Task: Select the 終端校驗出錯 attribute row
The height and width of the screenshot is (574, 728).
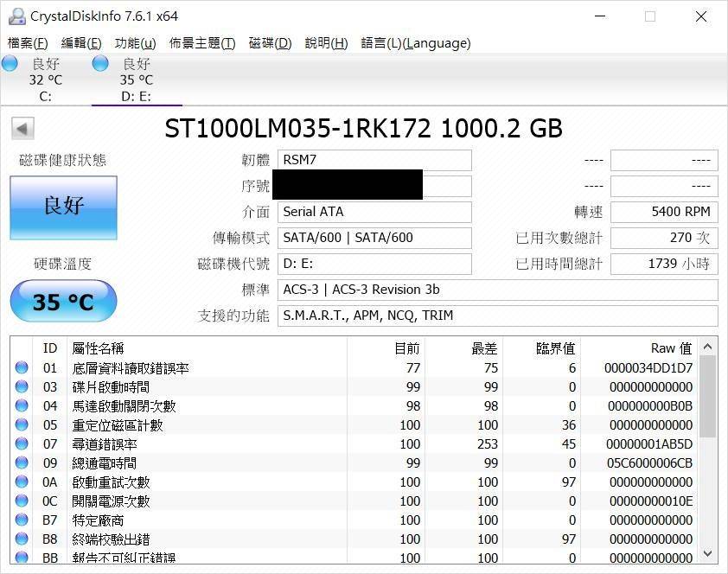Action: [x=354, y=539]
